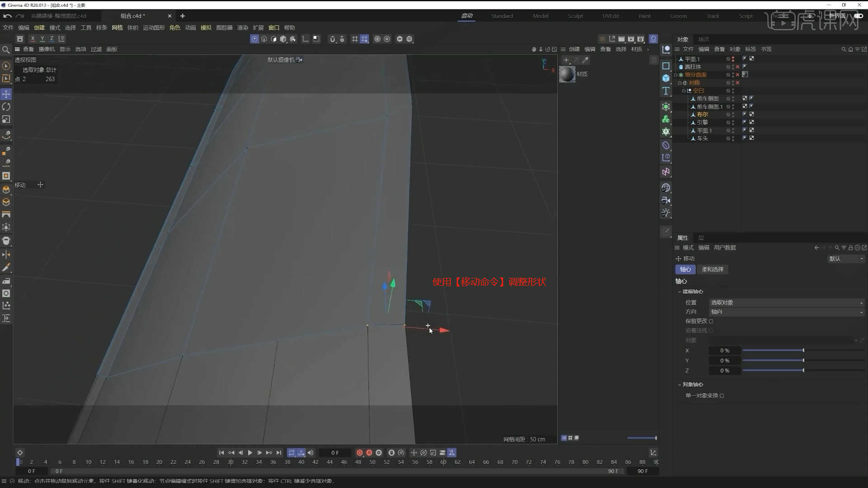Image resolution: width=868 pixels, height=488 pixels.
Task: Tick the 保留更改 checkbox
Action: point(711,321)
